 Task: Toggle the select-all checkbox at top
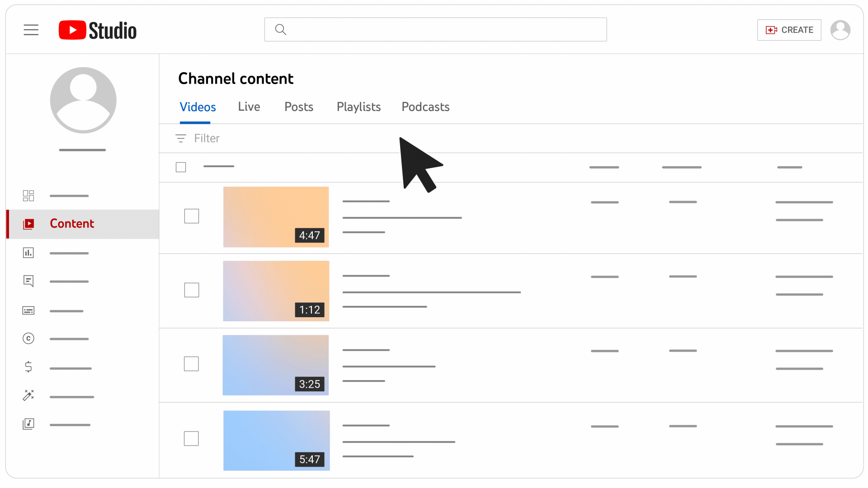point(181,167)
